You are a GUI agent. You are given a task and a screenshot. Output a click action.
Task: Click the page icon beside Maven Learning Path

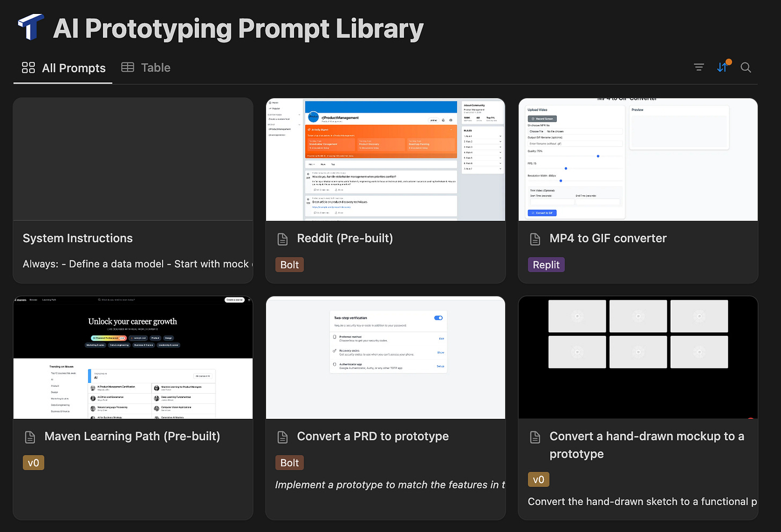pyautogui.click(x=30, y=437)
